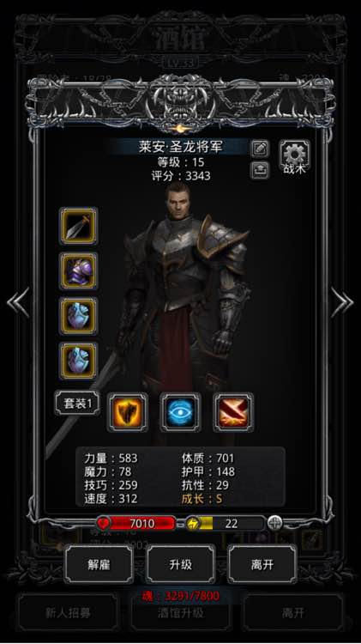Open the blue eye skill icon
This screenshot has height=644, width=361.
pyautogui.click(x=180, y=412)
